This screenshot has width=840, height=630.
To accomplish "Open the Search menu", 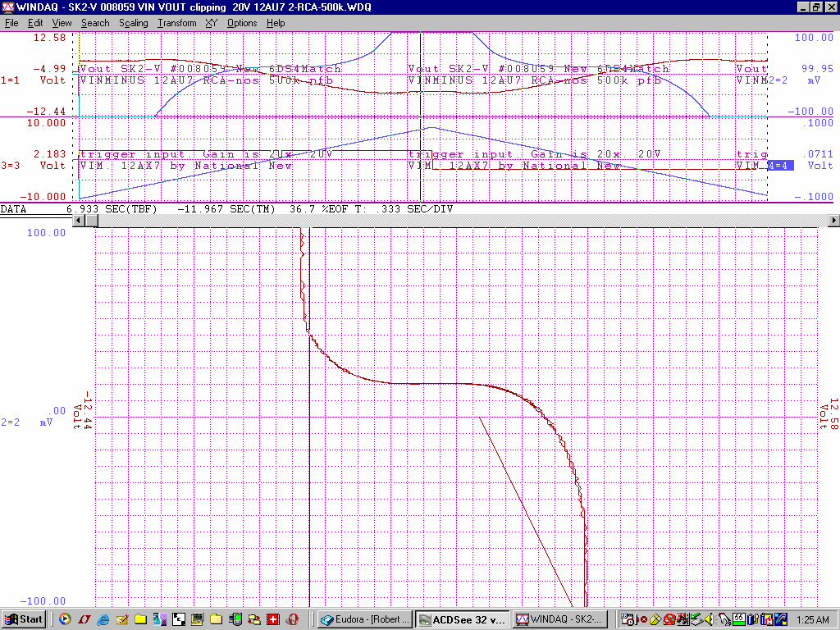I will click(x=95, y=23).
